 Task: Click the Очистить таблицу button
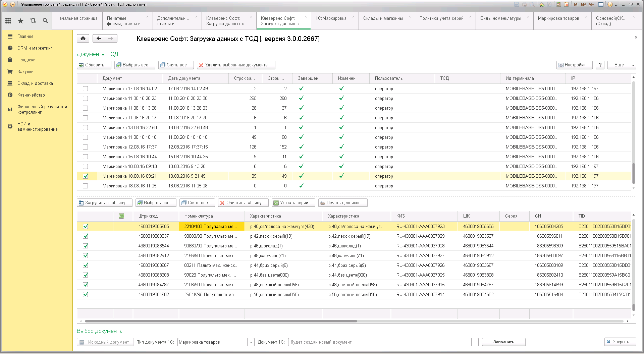coord(243,202)
